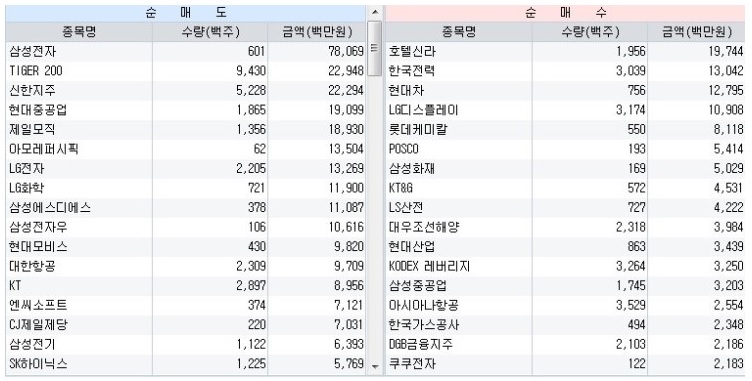This screenshot has height=381, width=752.
Task: Click the net-buy 종목명 column header
Action: click(x=459, y=32)
